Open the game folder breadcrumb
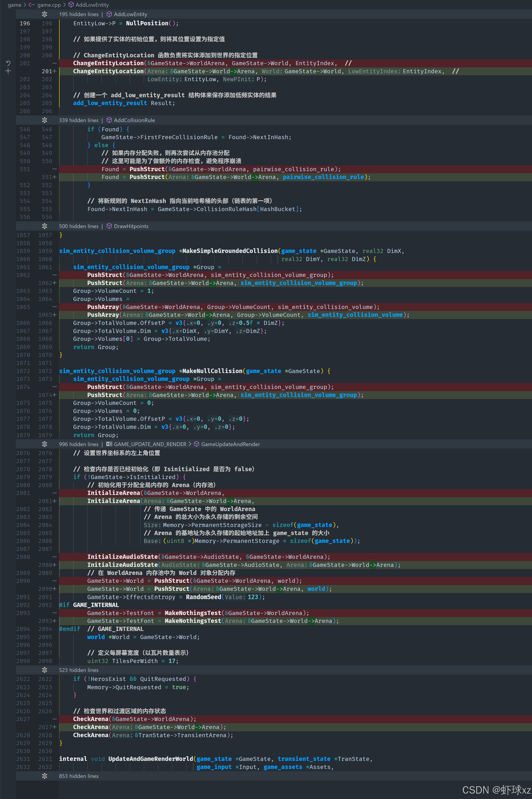 pyautogui.click(x=14, y=5)
